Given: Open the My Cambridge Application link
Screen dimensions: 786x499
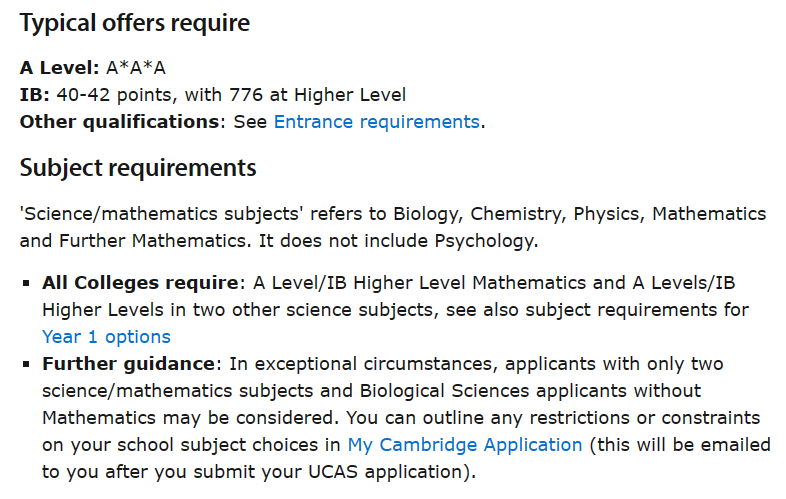Looking at the screenshot, I should coord(464,444).
